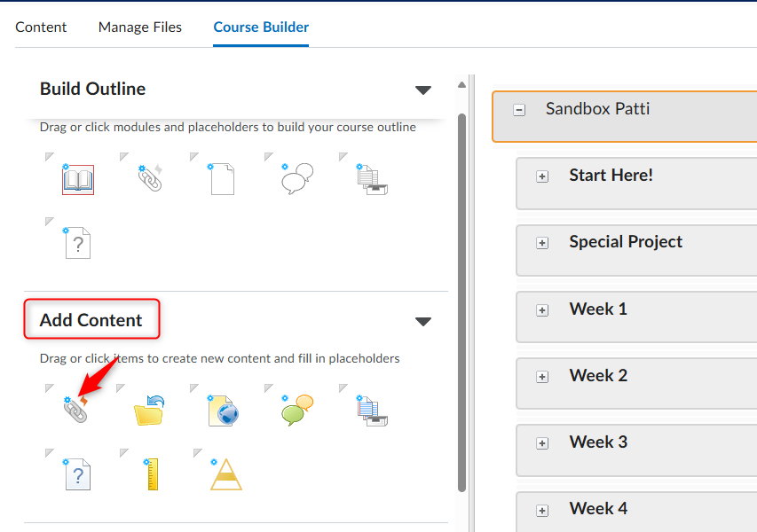
Task: Click the Special Project module title
Action: coord(626,242)
